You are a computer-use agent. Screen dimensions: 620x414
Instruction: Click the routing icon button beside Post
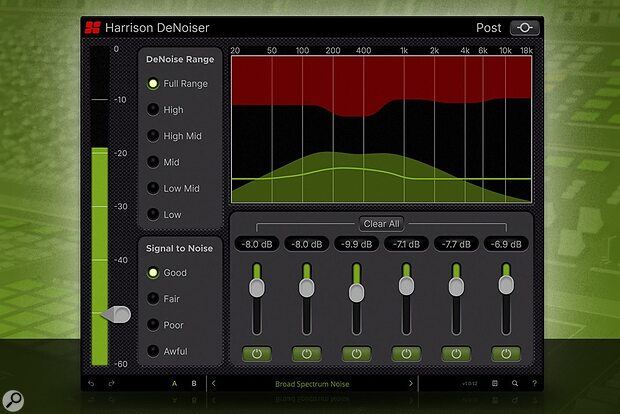[x=525, y=28]
